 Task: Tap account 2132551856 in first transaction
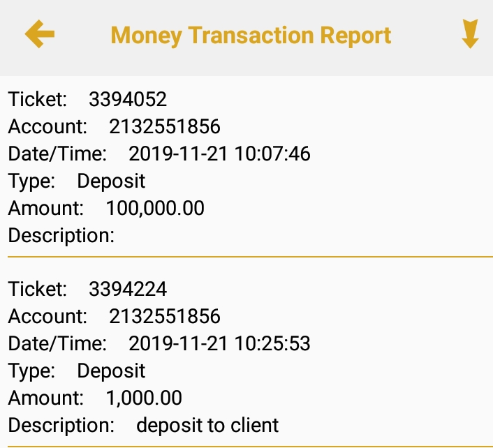click(x=165, y=126)
